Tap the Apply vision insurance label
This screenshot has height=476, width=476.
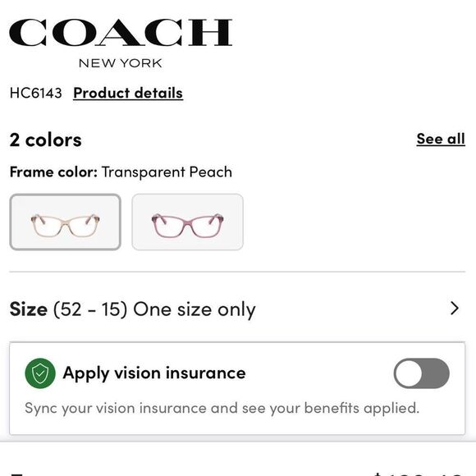[x=154, y=373]
